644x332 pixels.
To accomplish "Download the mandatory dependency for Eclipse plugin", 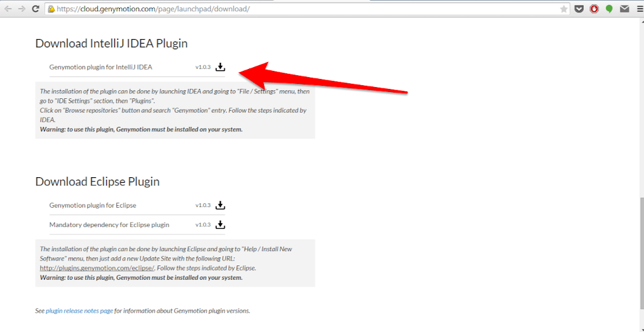I will 220,224.
